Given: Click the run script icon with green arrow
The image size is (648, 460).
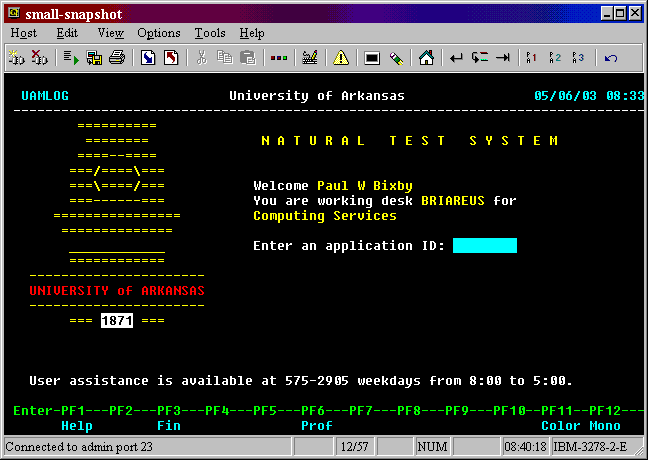Looking at the screenshot, I should pyautogui.click(x=71, y=58).
